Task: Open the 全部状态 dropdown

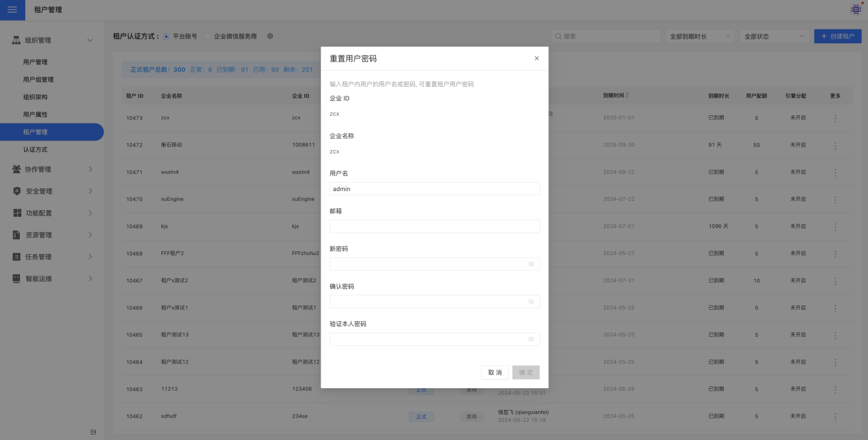Action: 774,36
